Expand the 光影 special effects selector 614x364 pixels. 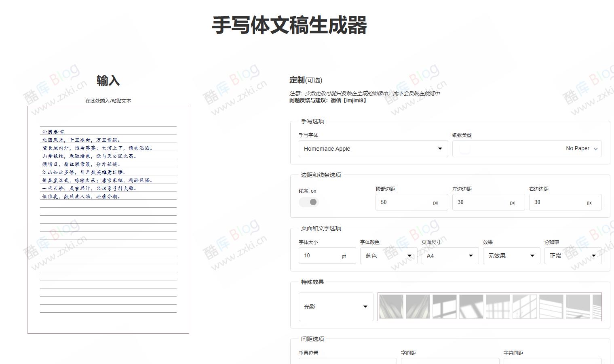coord(335,306)
